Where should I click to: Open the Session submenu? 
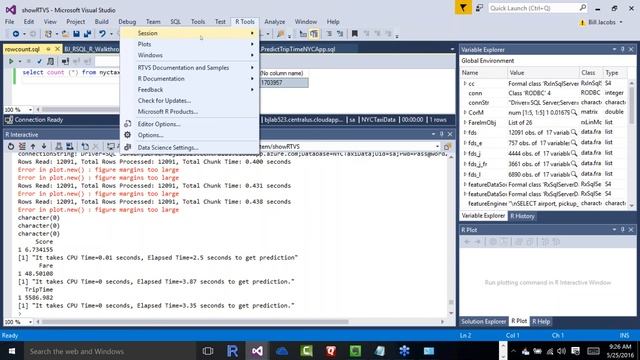point(189,33)
